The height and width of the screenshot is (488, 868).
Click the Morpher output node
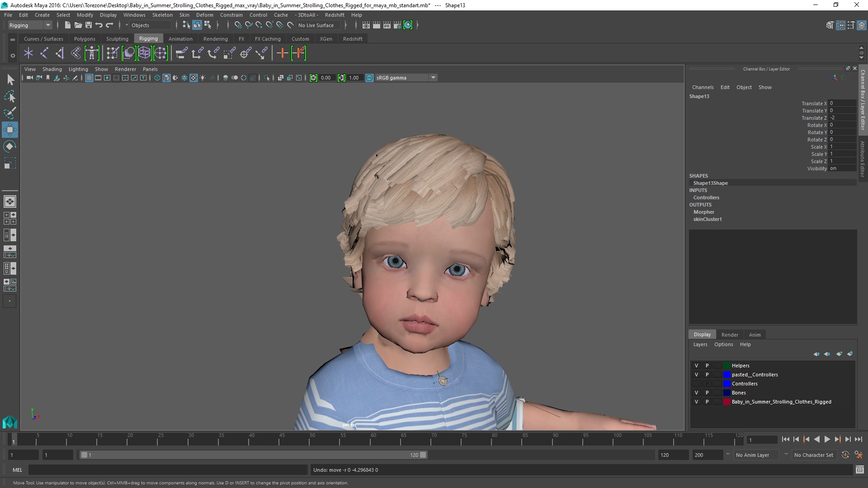(704, 212)
